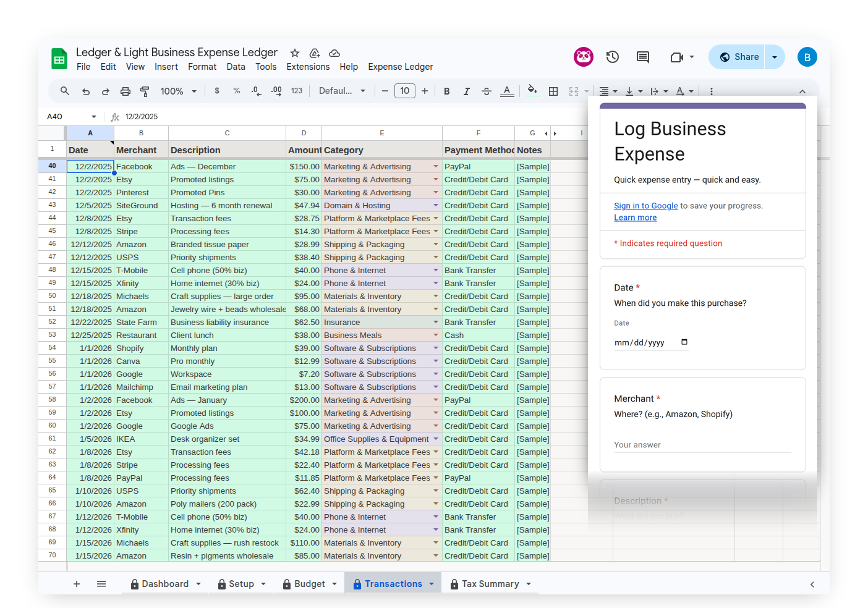View the cloud document status
This screenshot has height=608, width=868.
334,53
